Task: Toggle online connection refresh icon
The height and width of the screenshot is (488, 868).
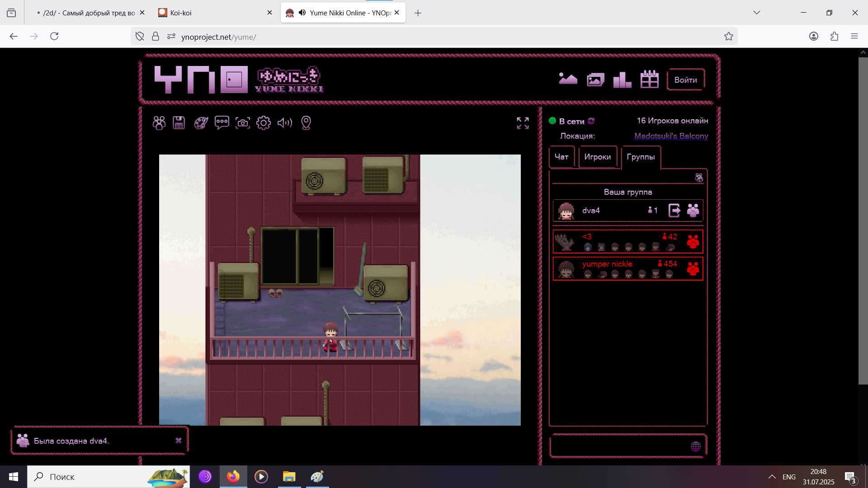Action: coord(591,121)
